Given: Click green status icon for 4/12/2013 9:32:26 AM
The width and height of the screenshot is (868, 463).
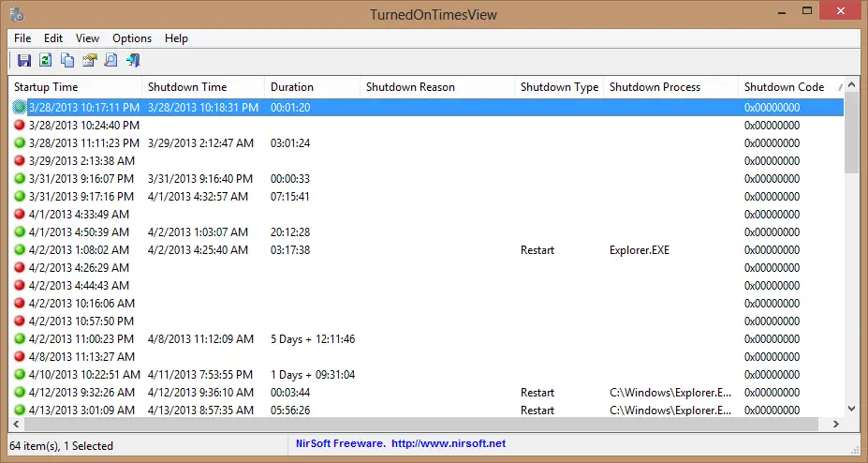Looking at the screenshot, I should click(20, 392).
